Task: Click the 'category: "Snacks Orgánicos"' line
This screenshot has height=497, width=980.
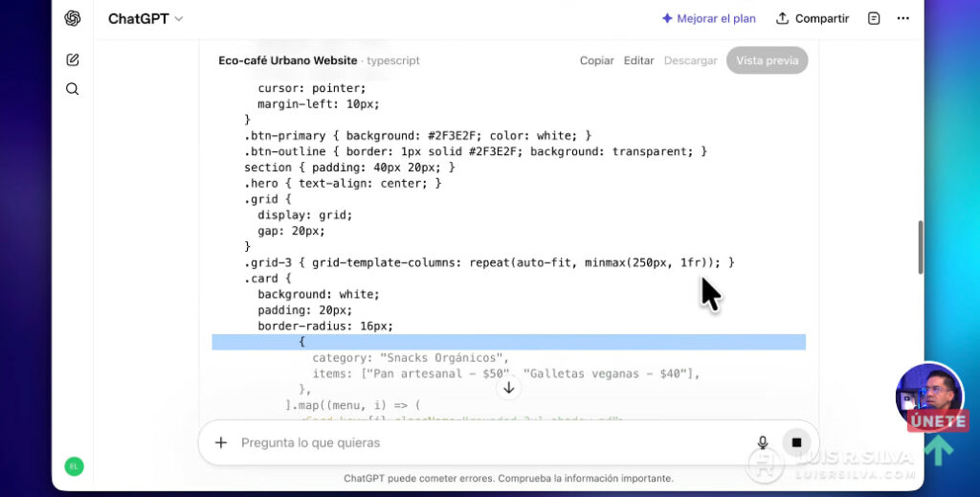Action: click(411, 357)
